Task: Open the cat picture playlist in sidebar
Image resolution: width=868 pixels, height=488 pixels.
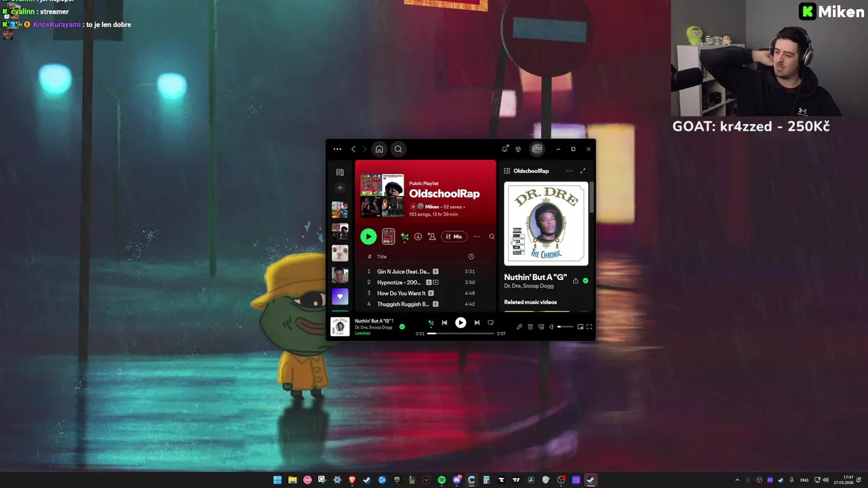Action: pos(340,253)
